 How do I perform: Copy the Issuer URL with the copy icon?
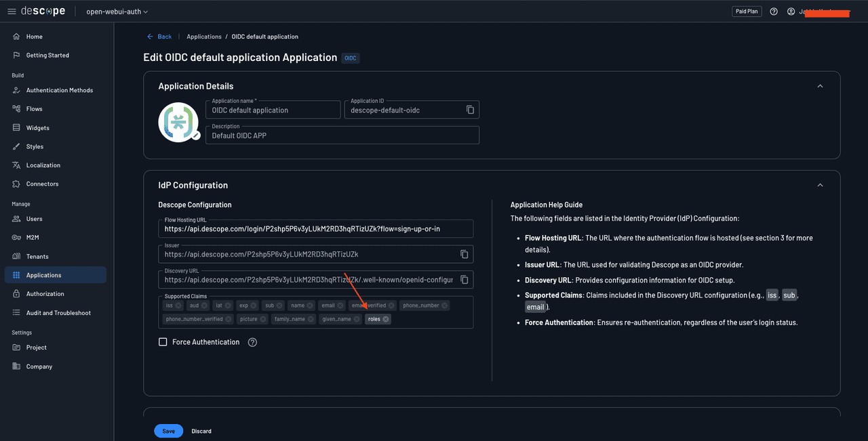[464, 254]
